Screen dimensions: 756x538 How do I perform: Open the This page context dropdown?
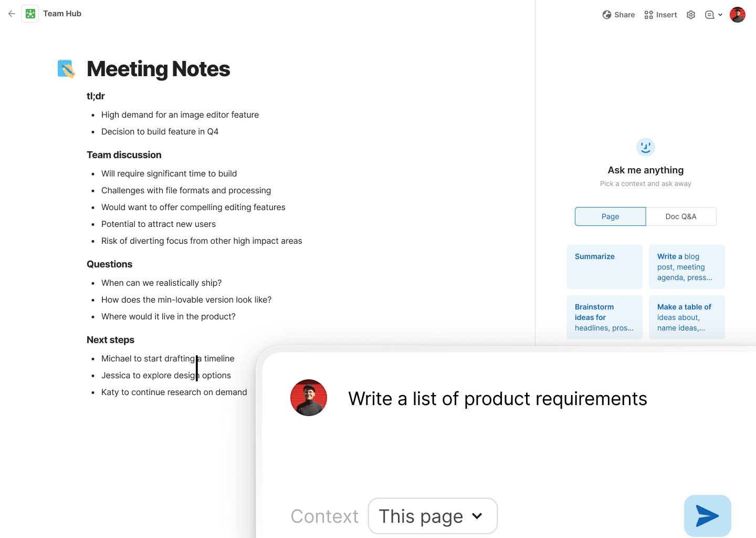tap(433, 516)
